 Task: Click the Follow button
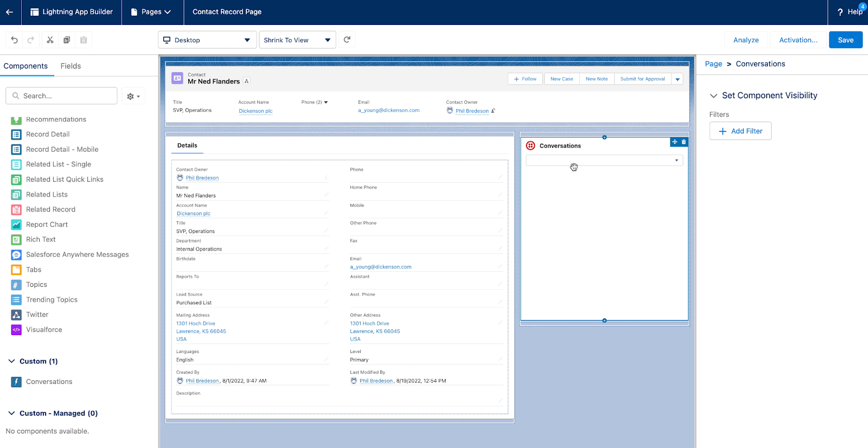pyautogui.click(x=526, y=79)
